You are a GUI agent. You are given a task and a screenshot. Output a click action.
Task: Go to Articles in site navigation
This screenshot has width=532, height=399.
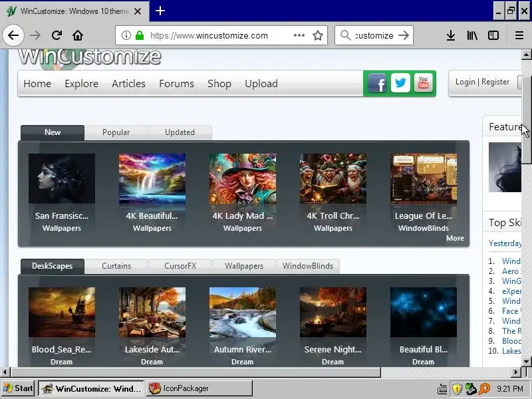[128, 84]
